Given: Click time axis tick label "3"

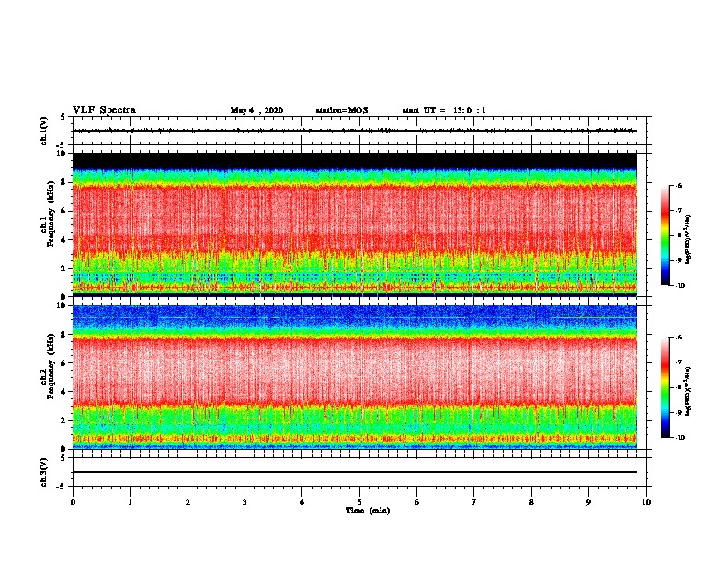Looking at the screenshot, I should click(x=245, y=502).
